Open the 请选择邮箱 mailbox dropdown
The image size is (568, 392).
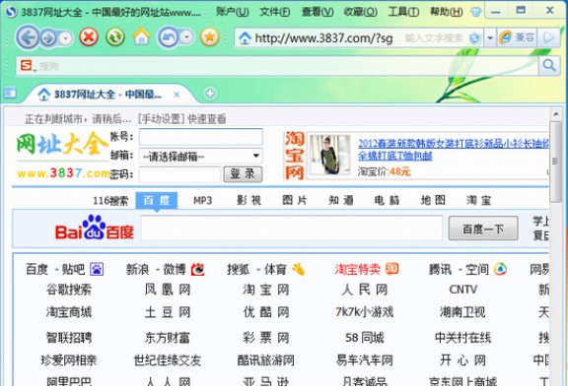click(201, 156)
